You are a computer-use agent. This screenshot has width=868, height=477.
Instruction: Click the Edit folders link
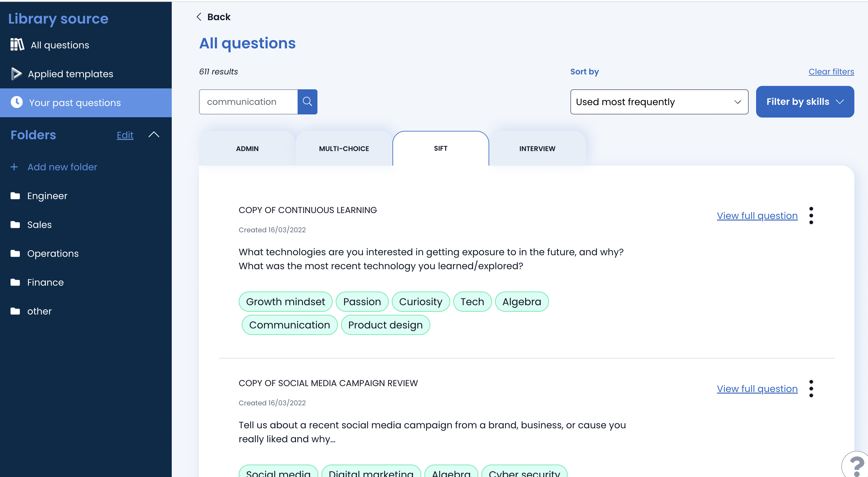[x=125, y=135]
